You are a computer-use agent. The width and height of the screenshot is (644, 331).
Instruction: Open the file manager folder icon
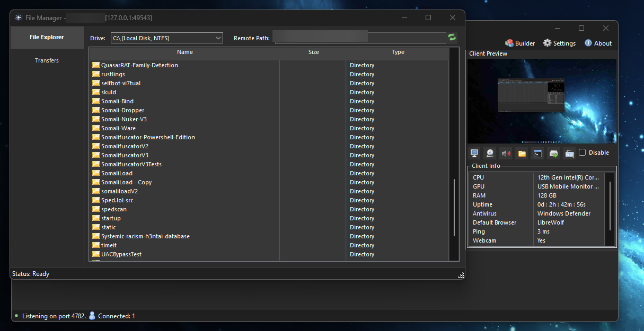(522, 153)
